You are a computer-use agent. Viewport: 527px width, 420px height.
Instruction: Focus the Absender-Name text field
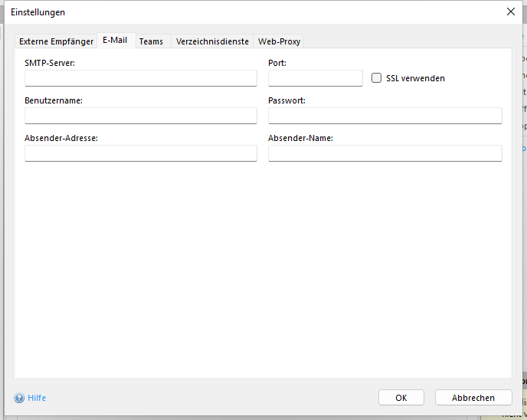385,153
